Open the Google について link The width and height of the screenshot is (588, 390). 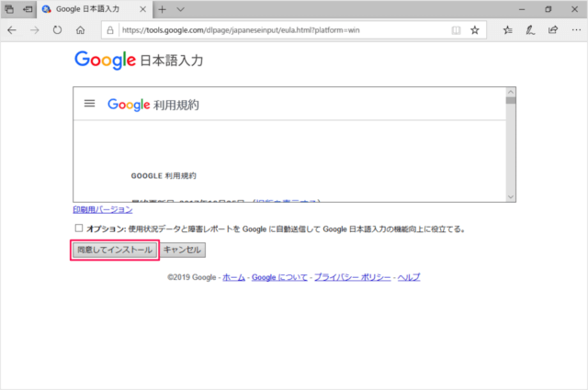(x=279, y=277)
